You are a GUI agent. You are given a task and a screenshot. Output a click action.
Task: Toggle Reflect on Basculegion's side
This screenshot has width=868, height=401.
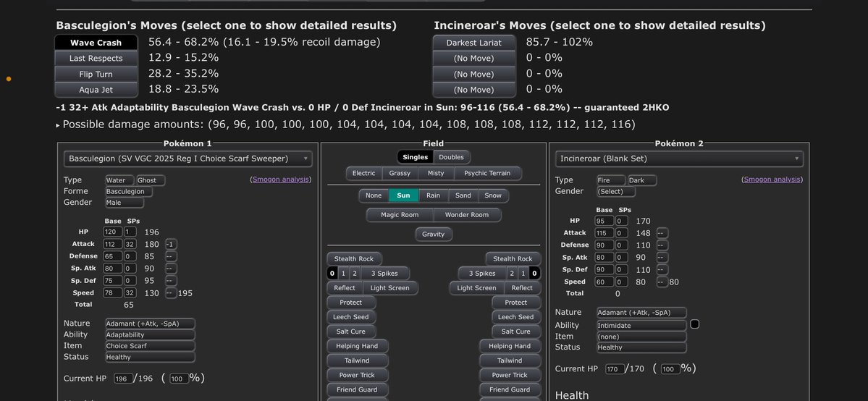(345, 288)
